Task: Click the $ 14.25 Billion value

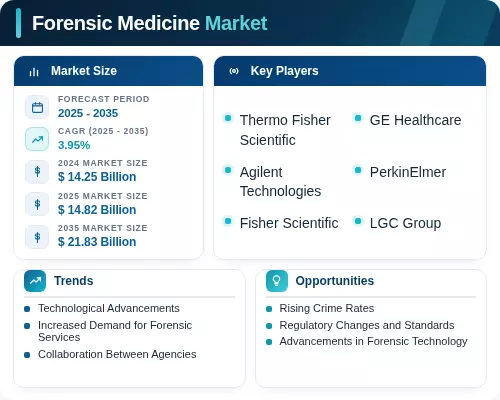Action: point(97,177)
